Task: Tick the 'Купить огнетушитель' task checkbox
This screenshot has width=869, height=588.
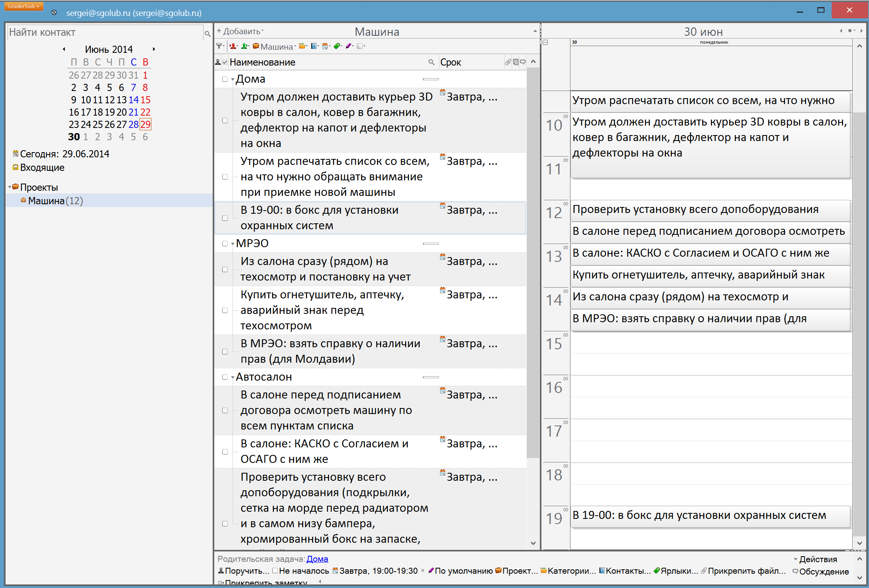Action: (x=225, y=310)
